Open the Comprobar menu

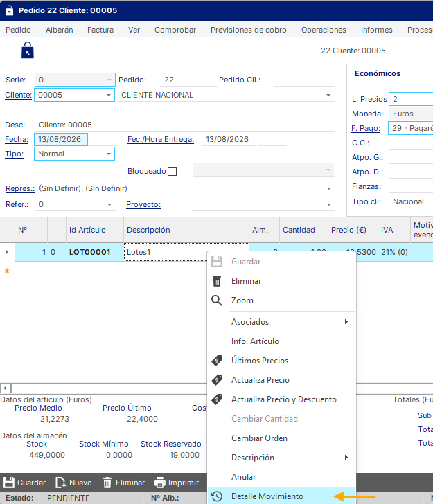point(175,30)
